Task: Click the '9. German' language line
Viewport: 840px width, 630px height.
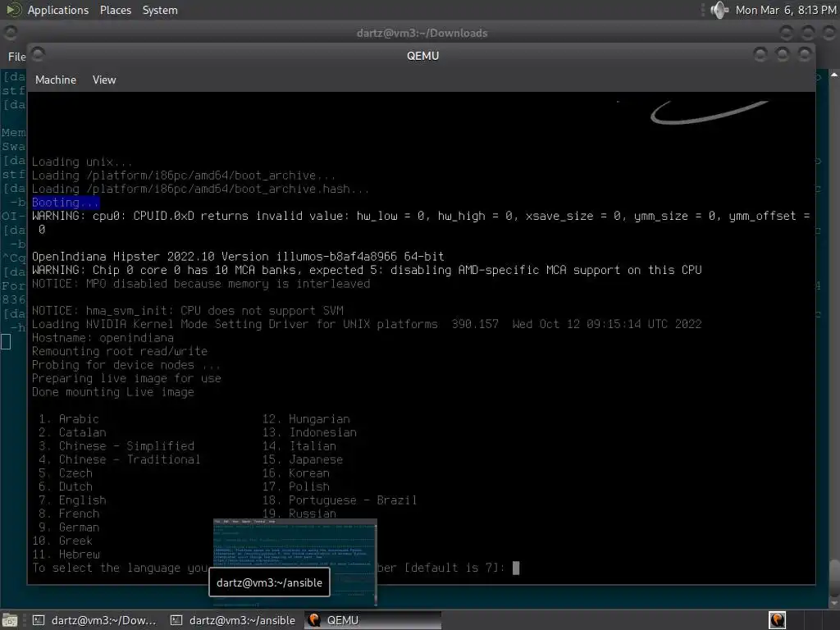Action: (x=69, y=527)
